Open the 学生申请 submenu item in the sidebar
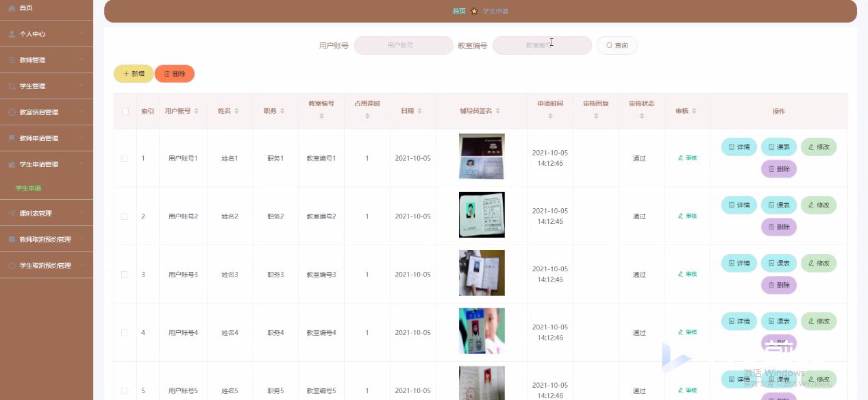The image size is (868, 400). (29, 188)
